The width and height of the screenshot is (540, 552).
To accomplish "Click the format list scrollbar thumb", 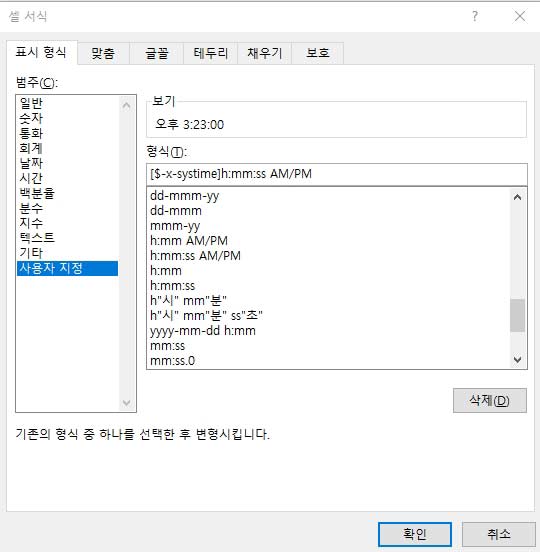I will [x=517, y=315].
